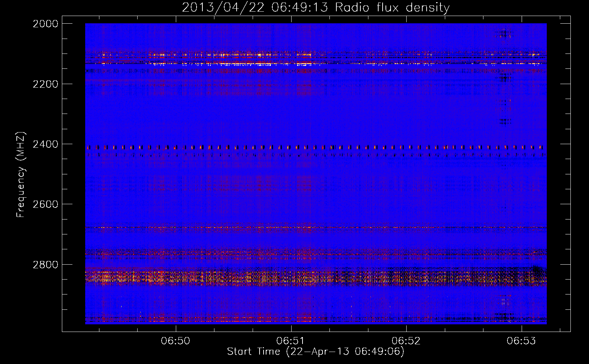The height and width of the screenshot is (364, 589).
Task: Select the 2200 frequency tick label
Action: click(46, 84)
